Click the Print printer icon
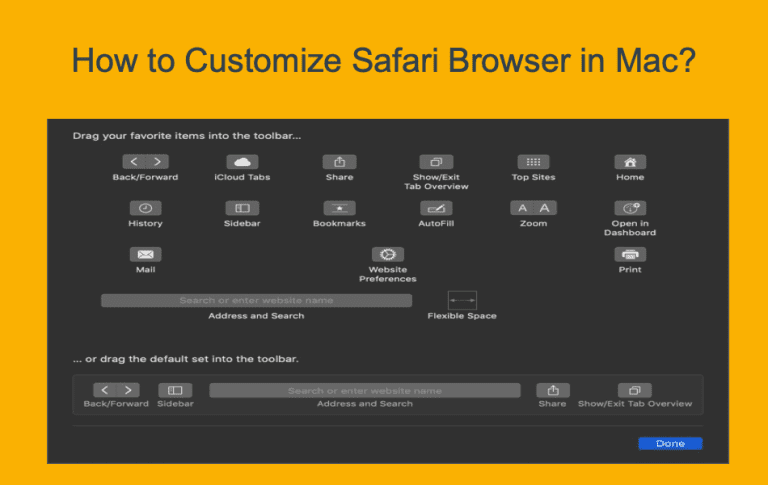768x485 pixels. click(x=630, y=254)
